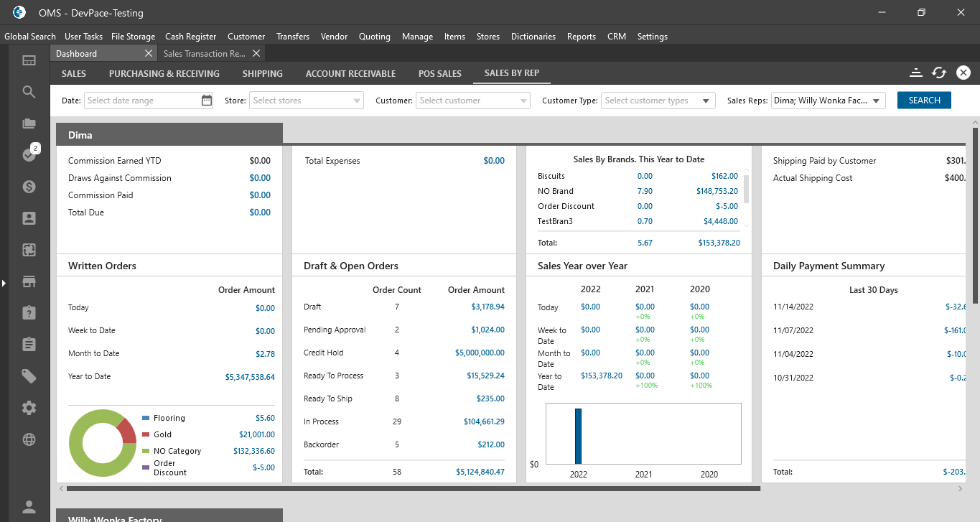Open the Customer Type dropdown
The image size is (980, 522).
pyautogui.click(x=706, y=101)
